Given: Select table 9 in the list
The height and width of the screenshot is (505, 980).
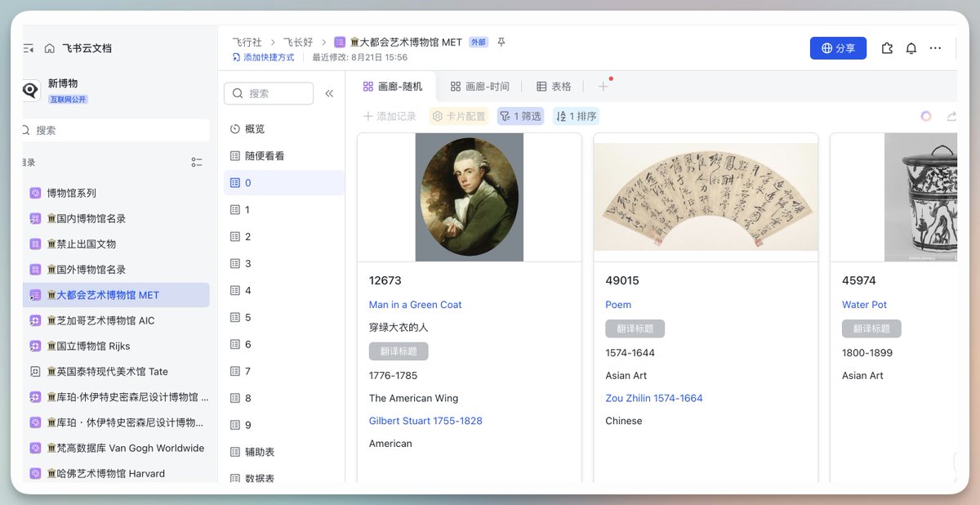Looking at the screenshot, I should [x=283, y=426].
